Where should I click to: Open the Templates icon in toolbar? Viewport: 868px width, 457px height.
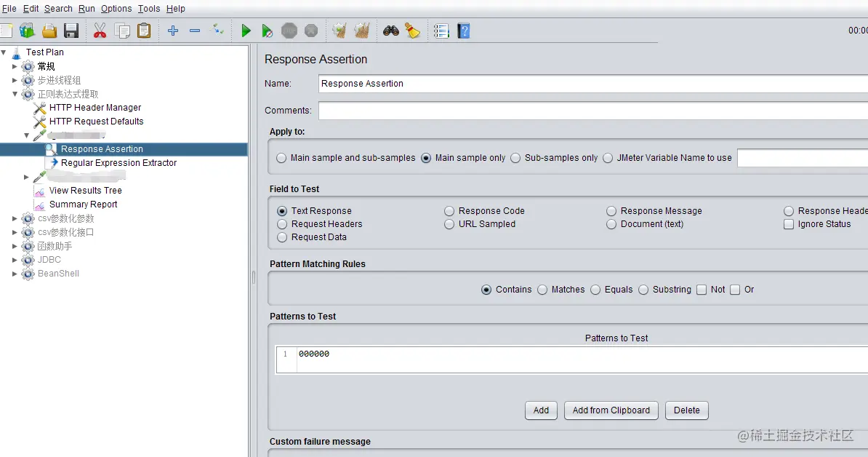(27, 31)
